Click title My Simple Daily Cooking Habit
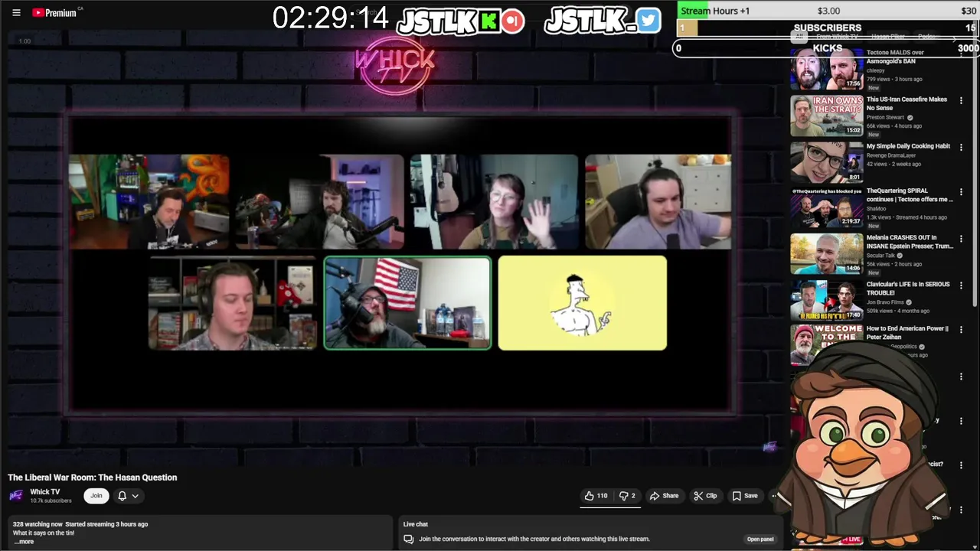 point(908,146)
